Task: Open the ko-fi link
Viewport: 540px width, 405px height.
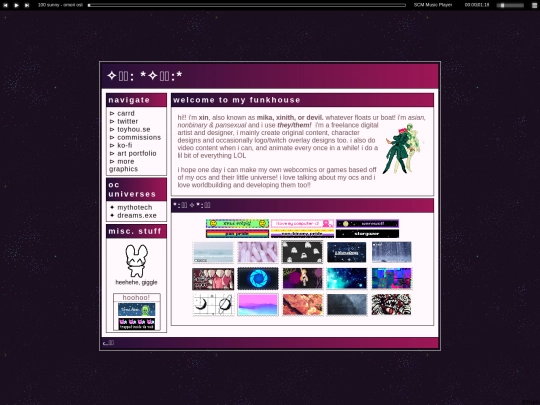Action: tap(124, 145)
